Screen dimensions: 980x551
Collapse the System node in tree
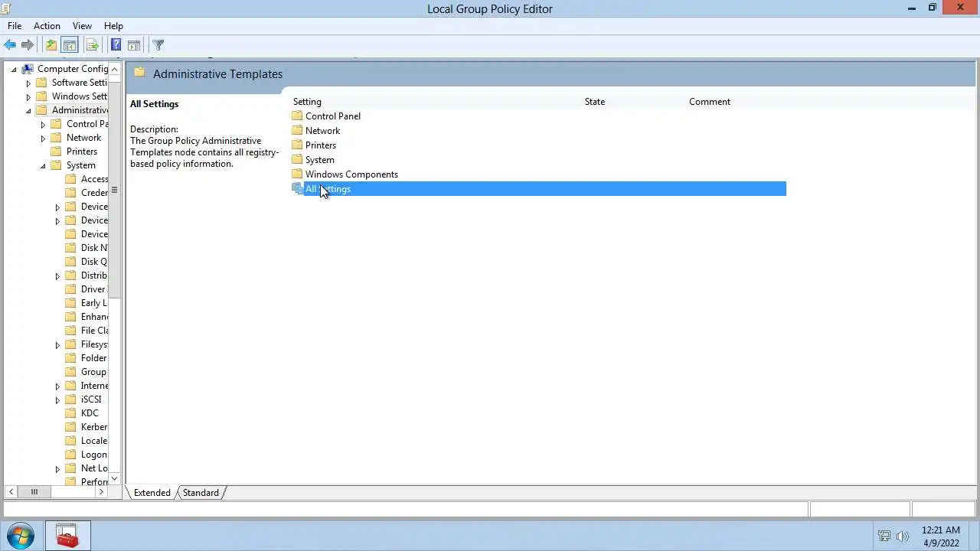click(x=43, y=165)
